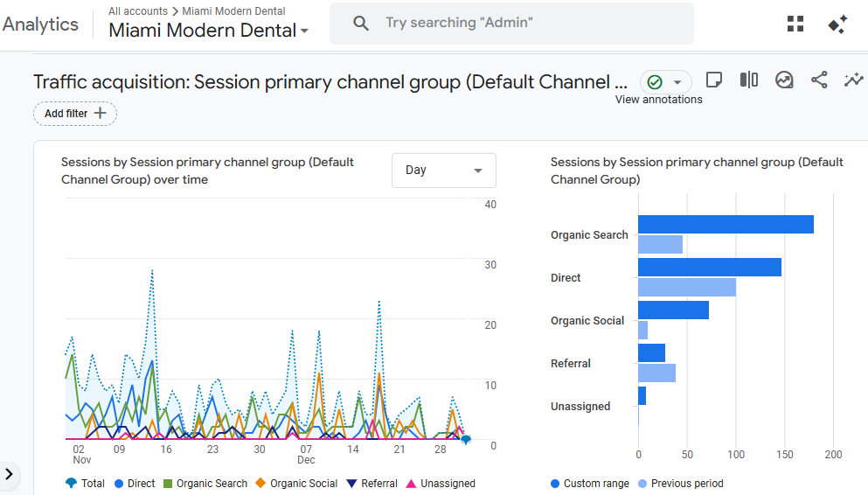
Task: Open the report status checkmark dropdown
Action: [665, 82]
